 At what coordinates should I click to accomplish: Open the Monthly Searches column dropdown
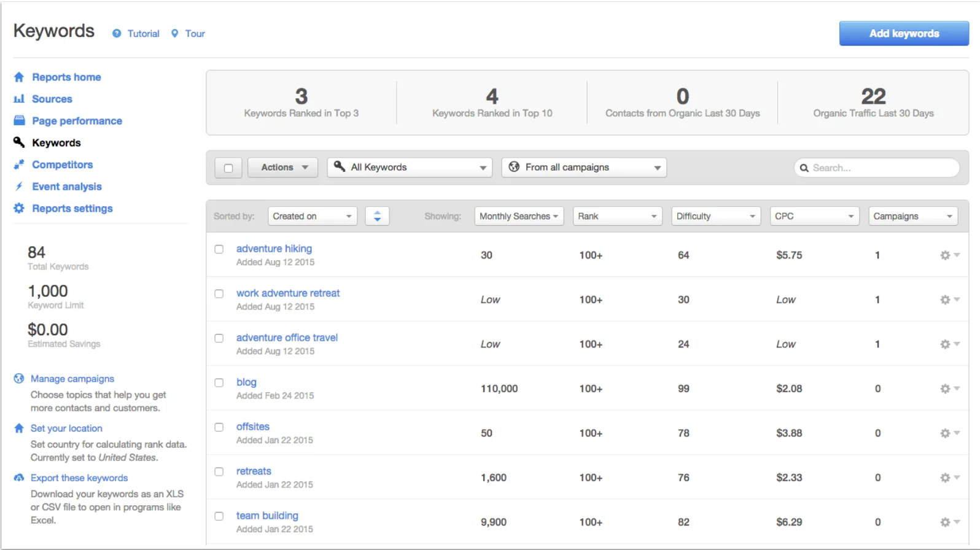pos(519,216)
